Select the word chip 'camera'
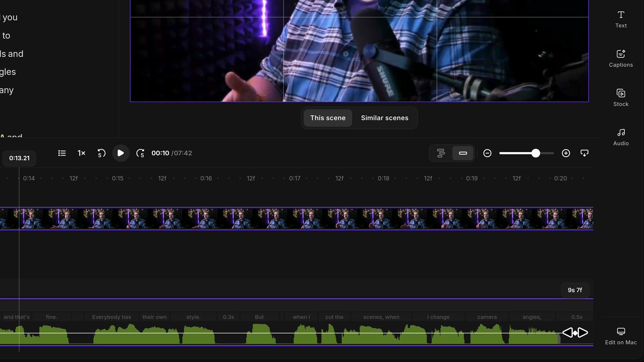 point(487,317)
